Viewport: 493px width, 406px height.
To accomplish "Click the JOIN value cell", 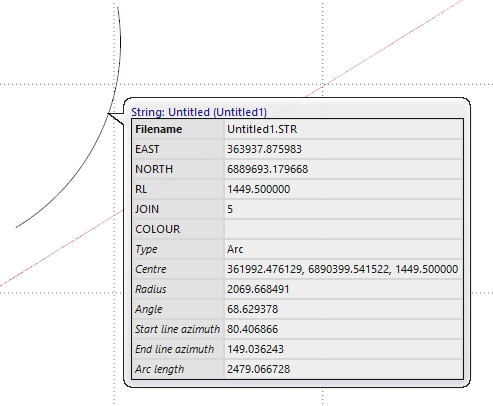I will click(344, 209).
